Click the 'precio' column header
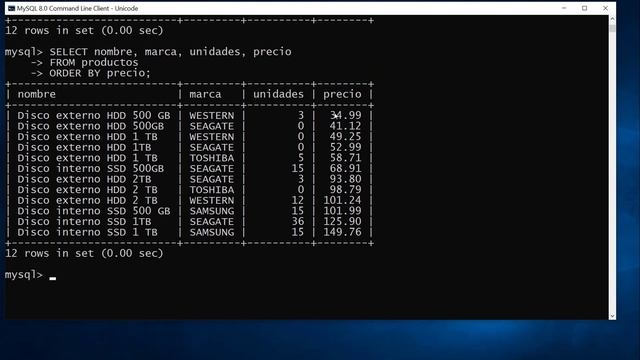 [x=342, y=95]
